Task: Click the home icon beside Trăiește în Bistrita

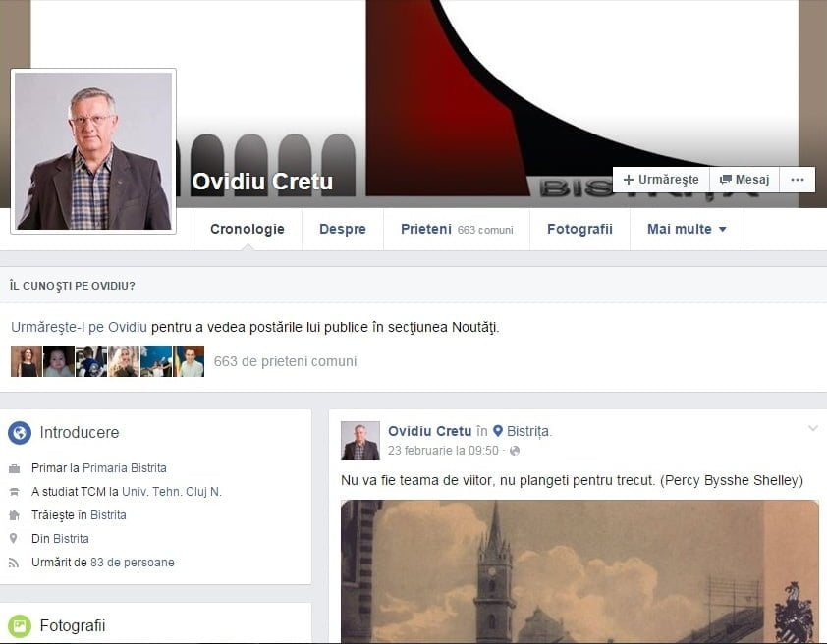Action: click(14, 515)
